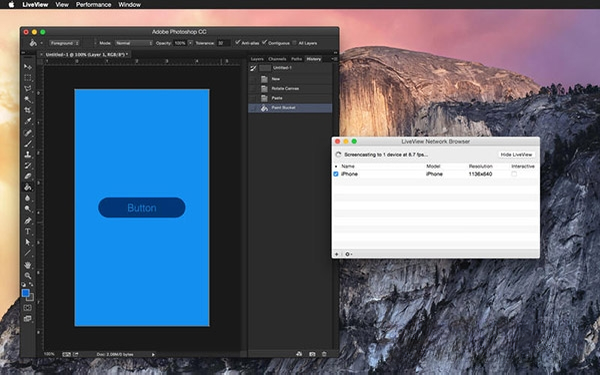The height and width of the screenshot is (375, 600).
Task: Click the Hide LiveView button
Action: (516, 154)
